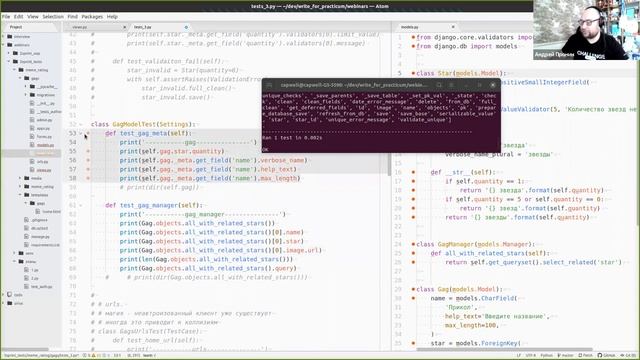This screenshot has width=640, height=360.
Task: Change the Python grammar in the status bar
Action: pos(546,356)
